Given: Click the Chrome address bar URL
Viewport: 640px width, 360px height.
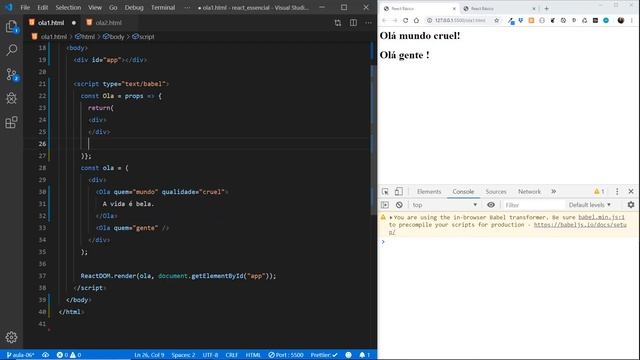Looking at the screenshot, I should (460, 20).
